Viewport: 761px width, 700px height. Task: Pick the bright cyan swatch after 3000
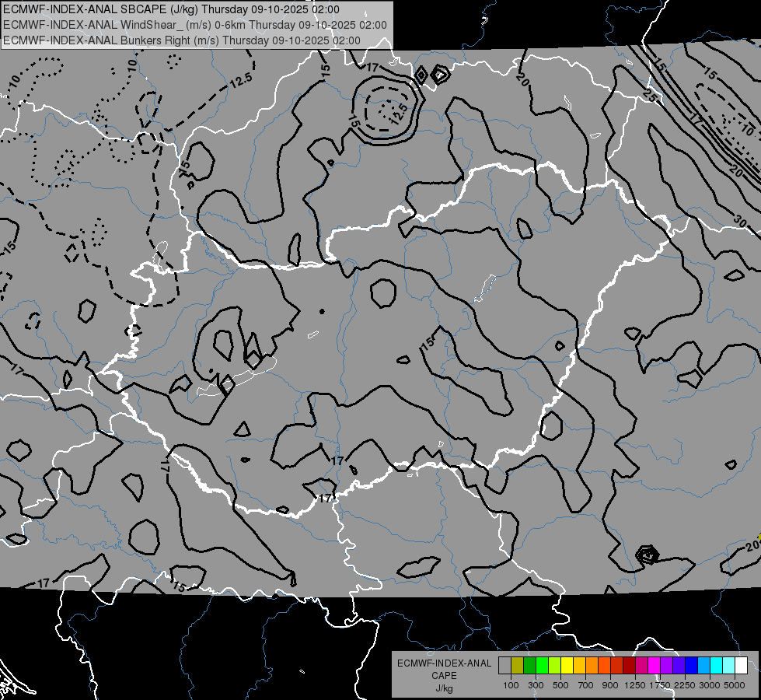click(x=716, y=666)
